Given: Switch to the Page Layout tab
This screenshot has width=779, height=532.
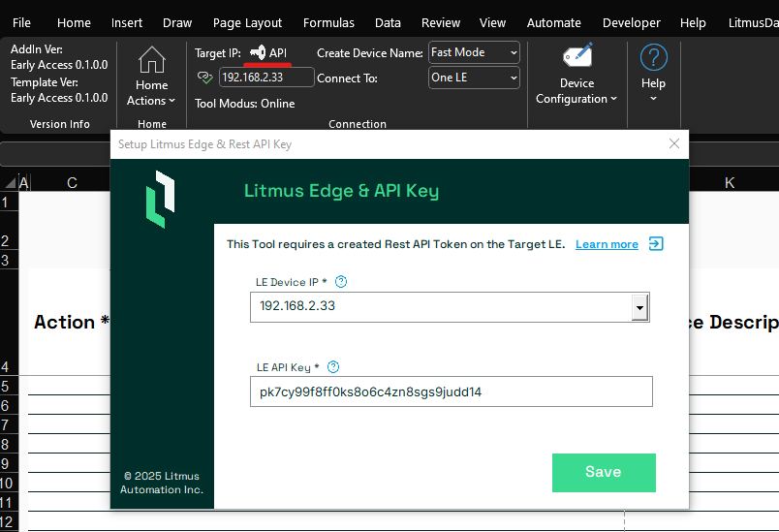Looking at the screenshot, I should pyautogui.click(x=247, y=23).
